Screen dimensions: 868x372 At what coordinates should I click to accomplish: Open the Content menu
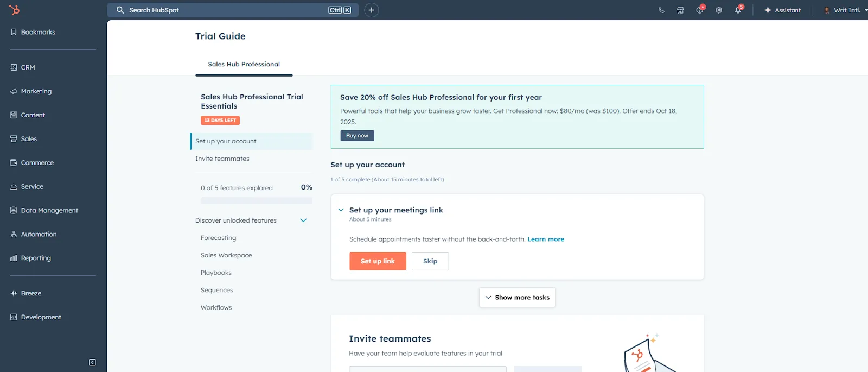point(28,115)
